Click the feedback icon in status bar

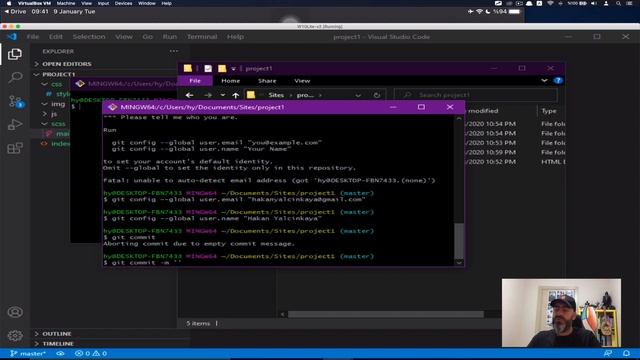[608, 353]
